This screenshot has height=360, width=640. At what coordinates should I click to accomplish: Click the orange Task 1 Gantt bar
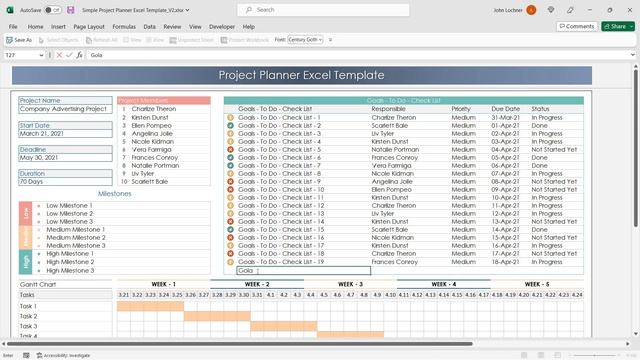150,306
